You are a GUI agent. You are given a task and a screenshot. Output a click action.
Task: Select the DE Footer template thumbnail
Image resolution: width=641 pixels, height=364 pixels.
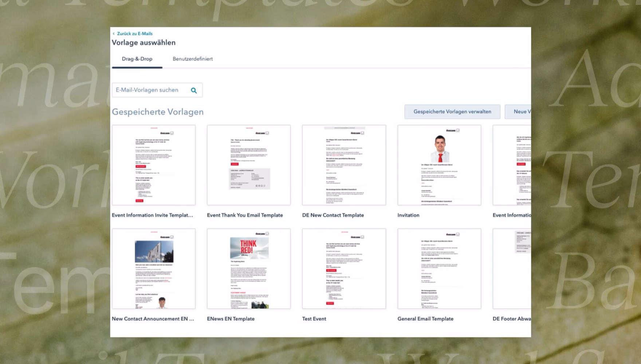[512, 269]
